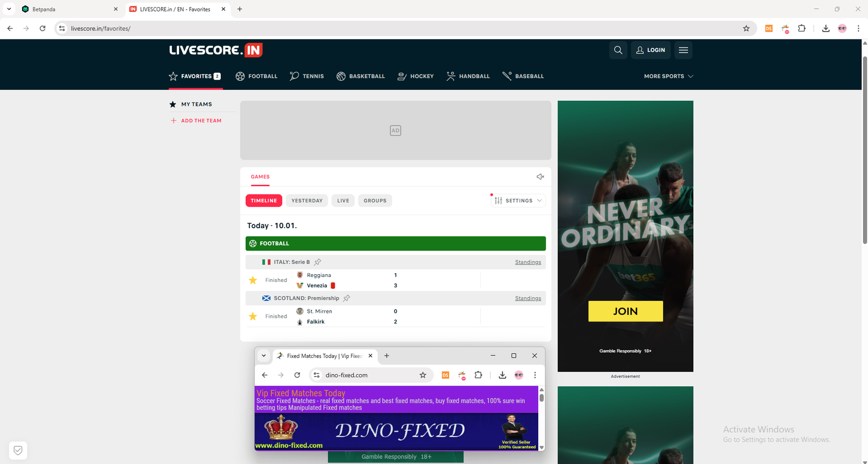Image resolution: width=868 pixels, height=464 pixels.
Task: Pin the Scotland Premiership league
Action: click(x=347, y=298)
